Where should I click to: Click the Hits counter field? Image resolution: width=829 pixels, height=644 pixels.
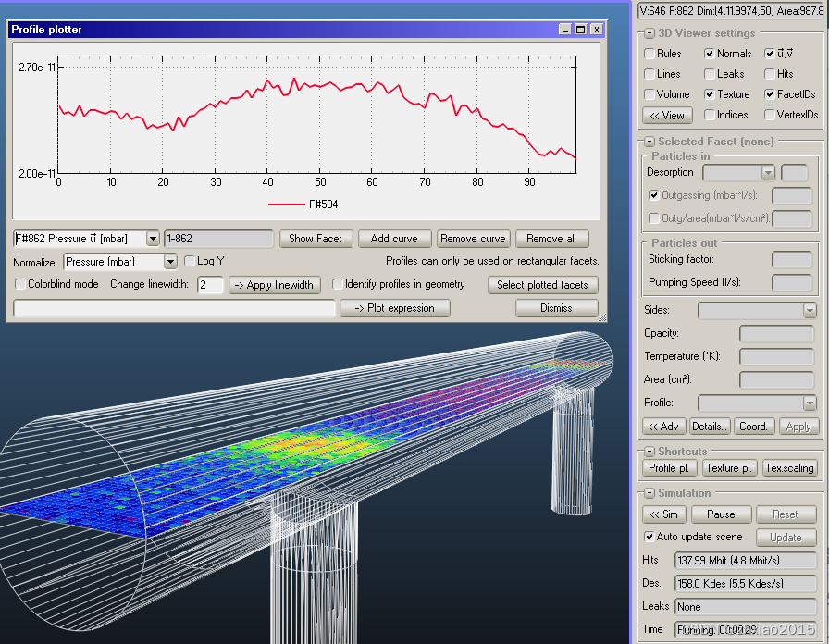(746, 561)
